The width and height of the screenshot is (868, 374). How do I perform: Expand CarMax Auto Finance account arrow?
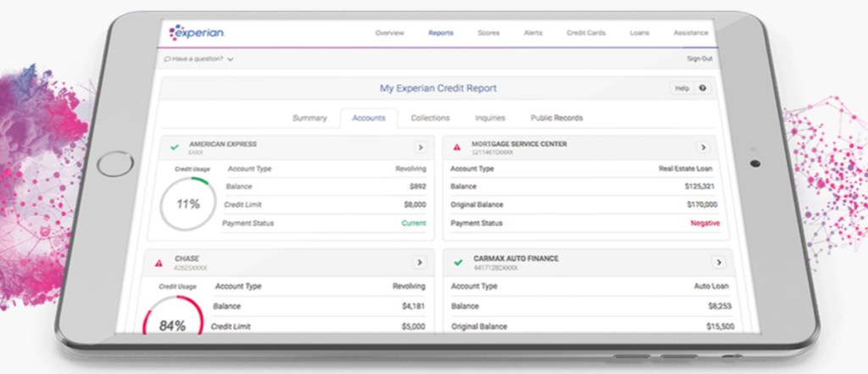[718, 263]
